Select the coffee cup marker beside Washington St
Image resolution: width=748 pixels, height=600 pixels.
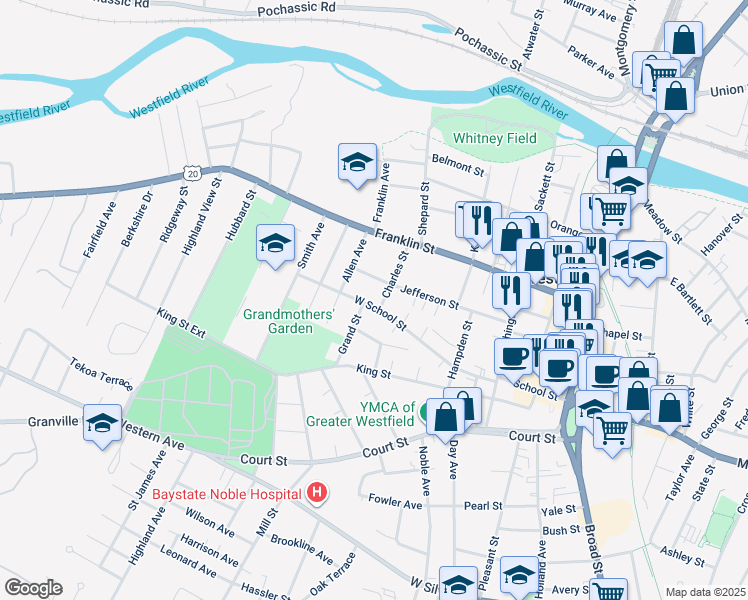coord(513,357)
